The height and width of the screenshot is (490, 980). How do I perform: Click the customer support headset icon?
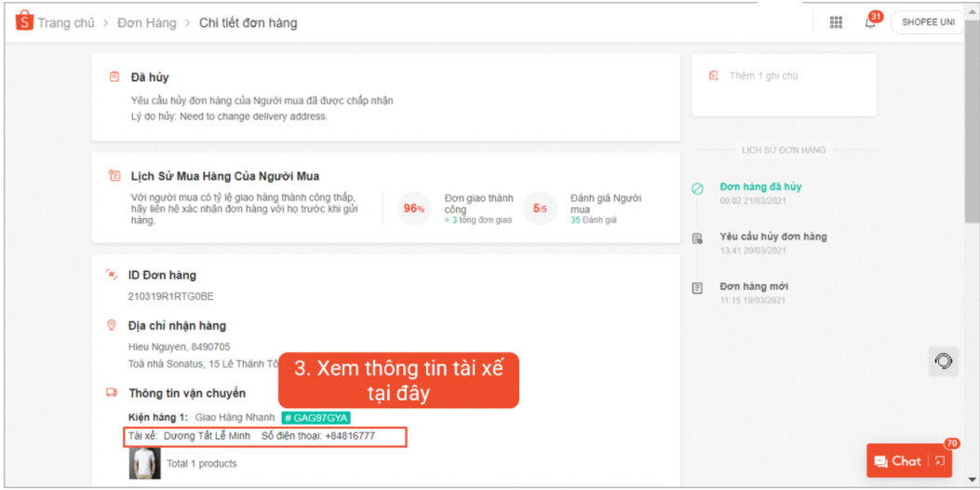tap(944, 361)
